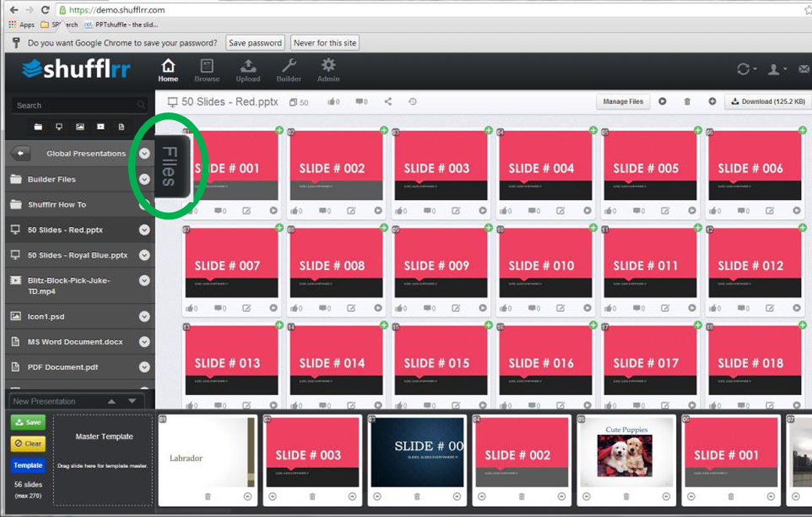Edit SLIDE # 011
The height and width of the screenshot is (517, 812).
(x=665, y=308)
